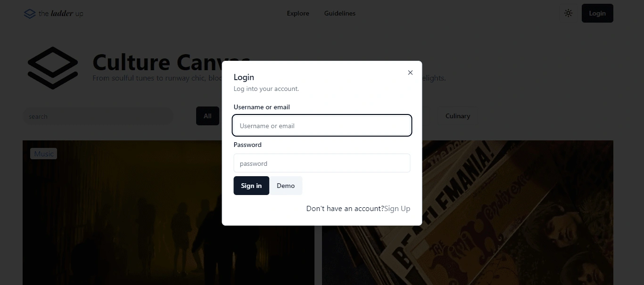This screenshot has height=285, width=644.
Task: Select the All category filter
Action: 207,116
